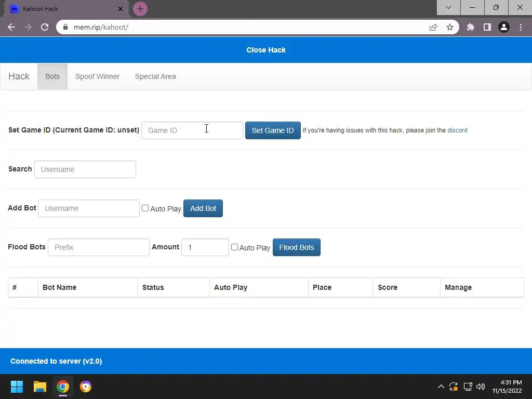
Task: Bookmark this page with the star icon
Action: pos(450,27)
